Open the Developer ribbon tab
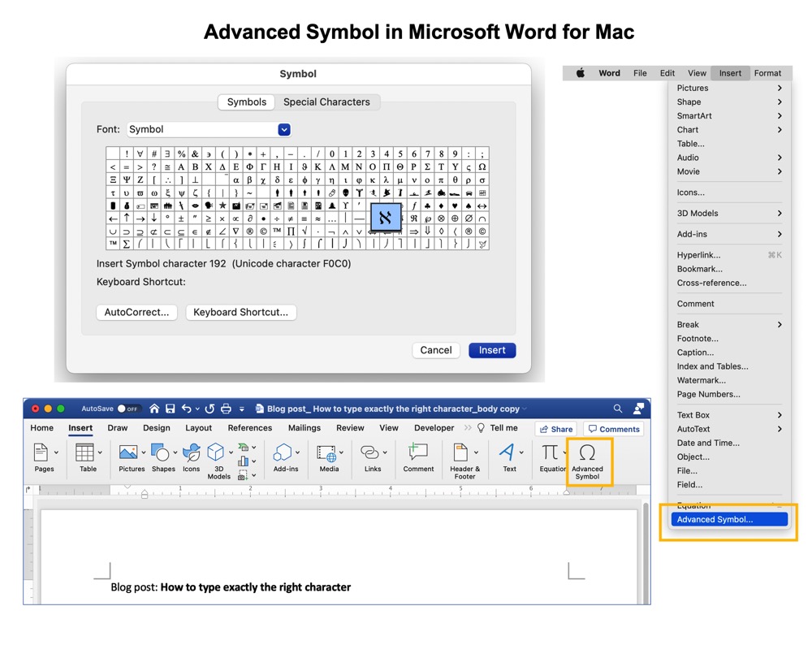The height and width of the screenshot is (645, 812). pos(434,428)
